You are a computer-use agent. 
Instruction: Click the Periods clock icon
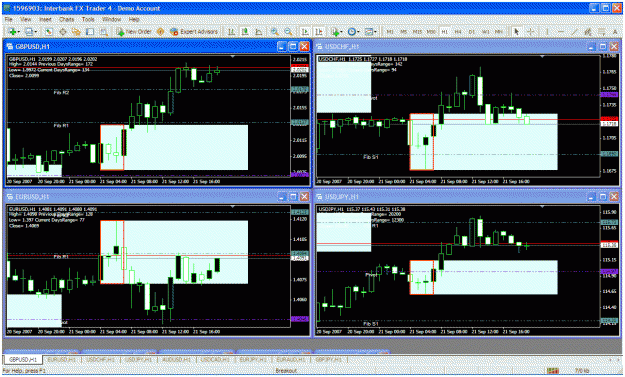click(352, 31)
